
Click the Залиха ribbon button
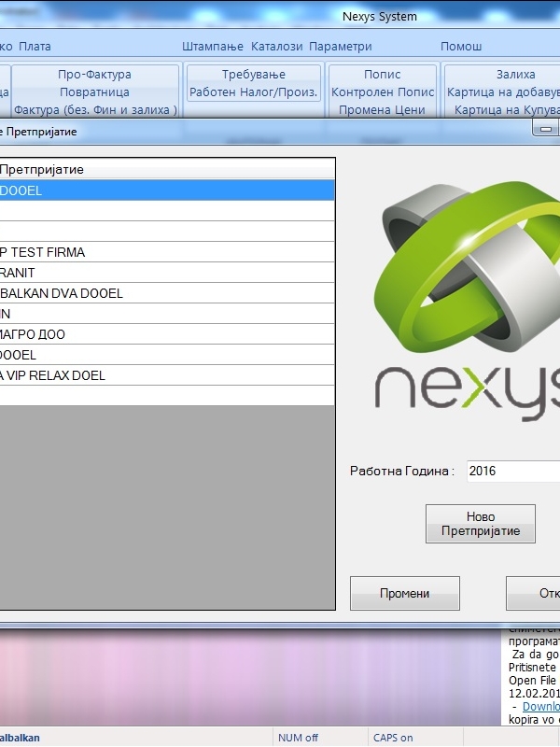[x=515, y=75]
